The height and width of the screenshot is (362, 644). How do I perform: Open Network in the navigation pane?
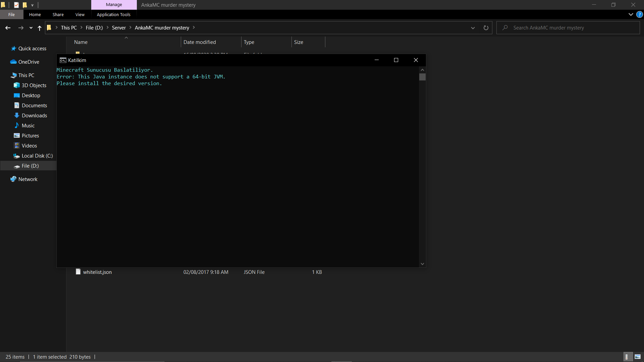pyautogui.click(x=28, y=179)
